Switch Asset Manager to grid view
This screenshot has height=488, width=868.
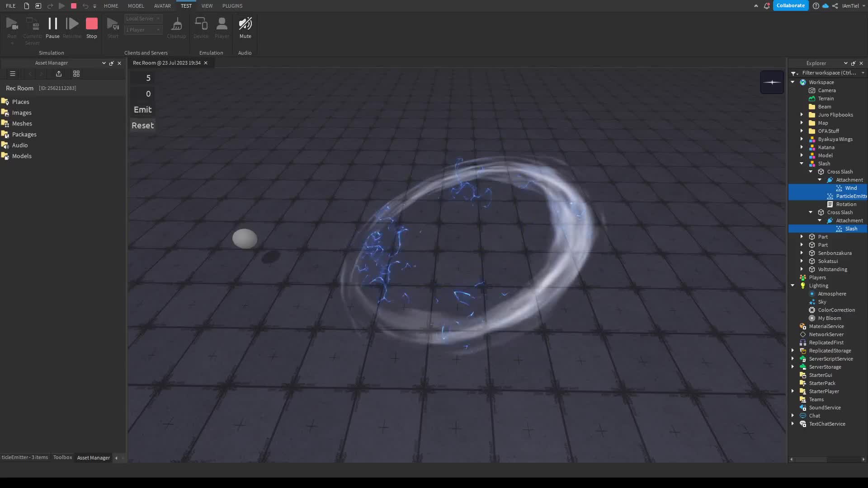coord(76,74)
